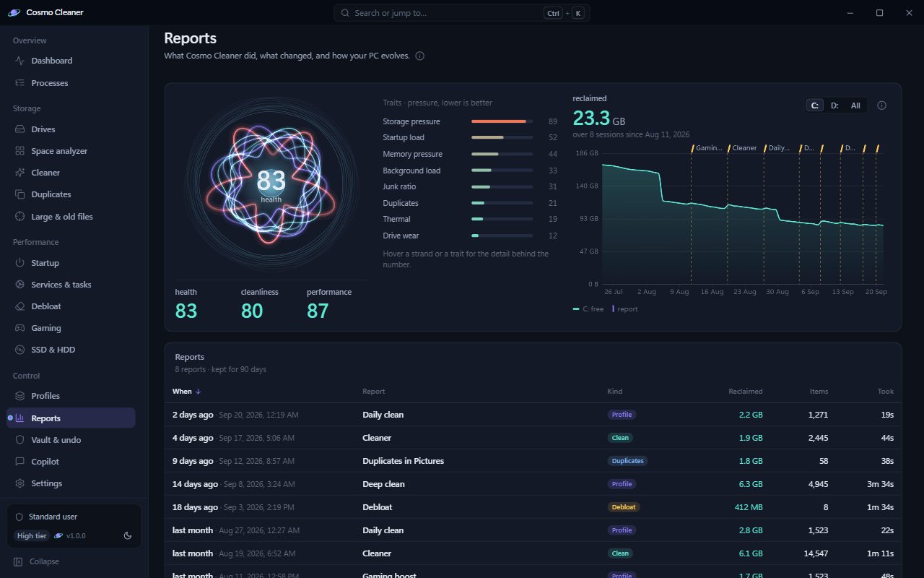This screenshot has width=924, height=578.
Task: Click the Startup power icon
Action: point(19,263)
